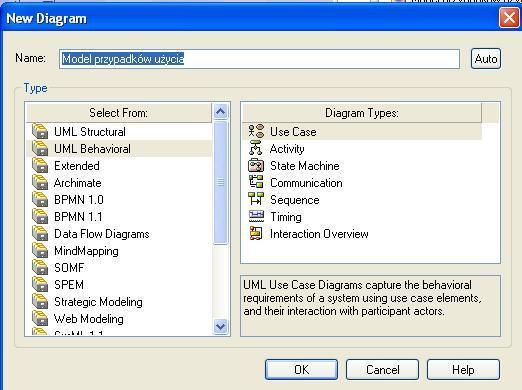The image size is (522, 390).
Task: Click the Diagram Types column header
Action: pos(362,113)
